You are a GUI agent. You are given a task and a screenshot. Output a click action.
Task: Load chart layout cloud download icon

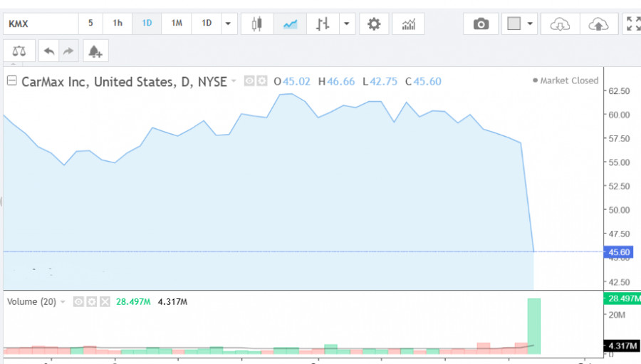tap(560, 24)
